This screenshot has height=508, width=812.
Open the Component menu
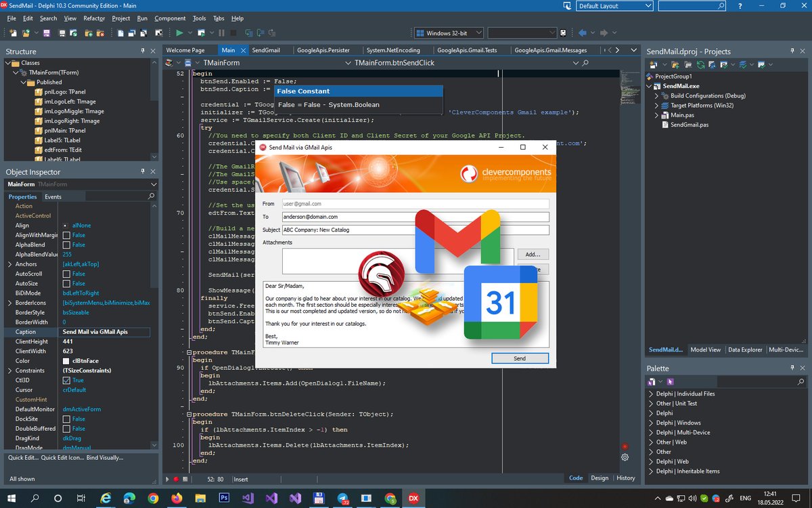170,18
